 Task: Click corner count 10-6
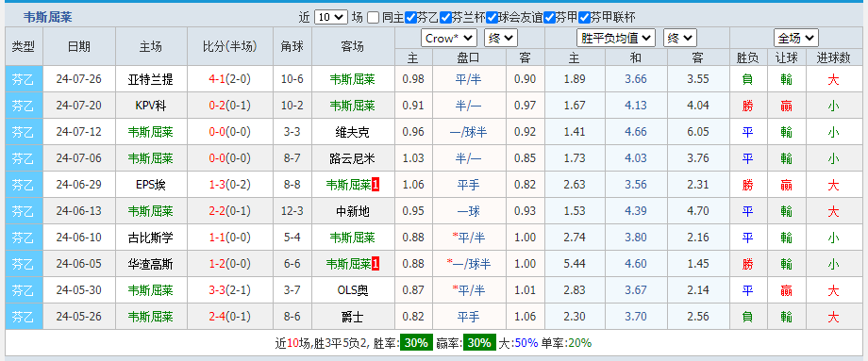click(x=292, y=79)
